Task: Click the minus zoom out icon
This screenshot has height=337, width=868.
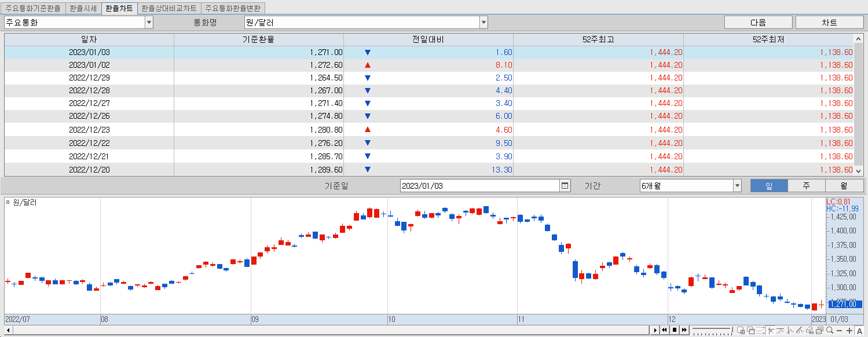Action: point(840,331)
